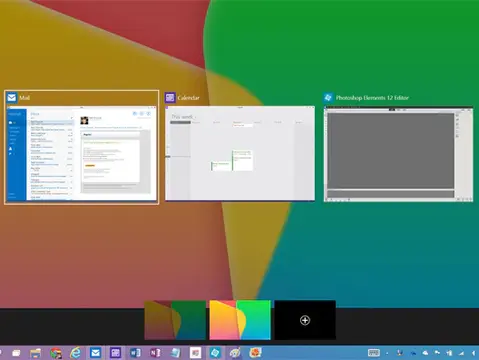This screenshot has width=479, height=360.
Task: Click the OneDrive cloud tray icon
Action: click(425, 353)
